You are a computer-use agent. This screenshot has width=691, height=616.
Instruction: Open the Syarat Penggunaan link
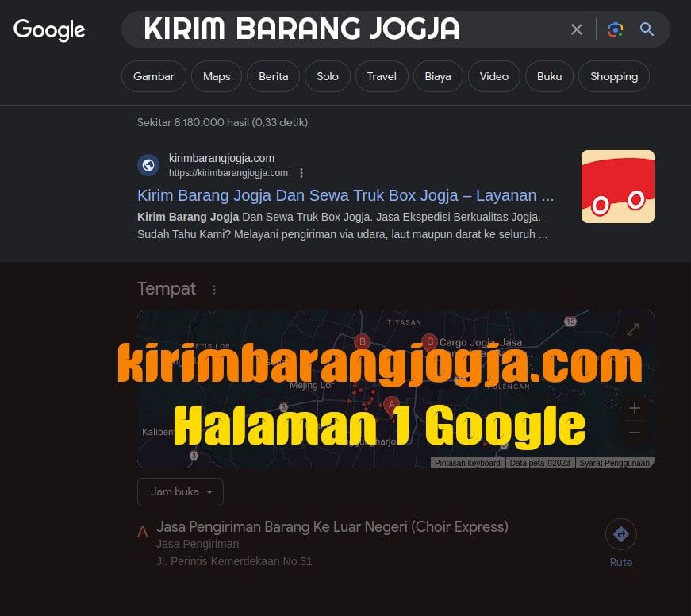point(614,463)
